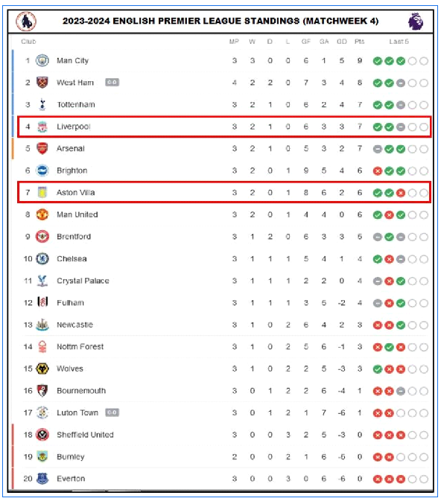Click the Everton club crest
The width and height of the screenshot is (444, 504).
[42, 479]
